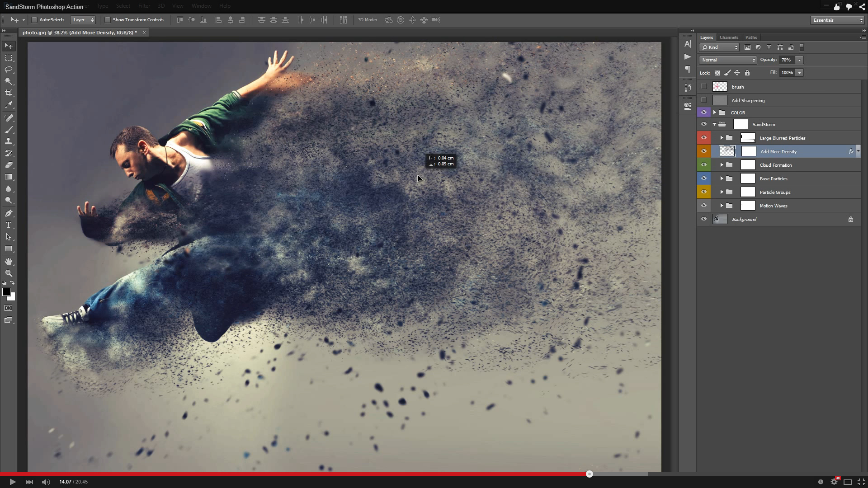Open the Select menu

point(122,5)
